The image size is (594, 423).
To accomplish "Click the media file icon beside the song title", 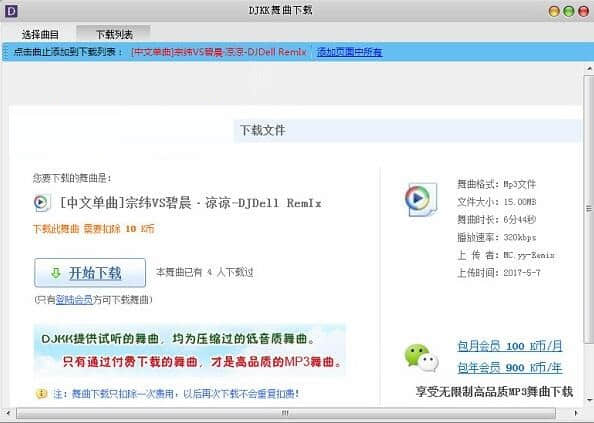I will pos(42,203).
